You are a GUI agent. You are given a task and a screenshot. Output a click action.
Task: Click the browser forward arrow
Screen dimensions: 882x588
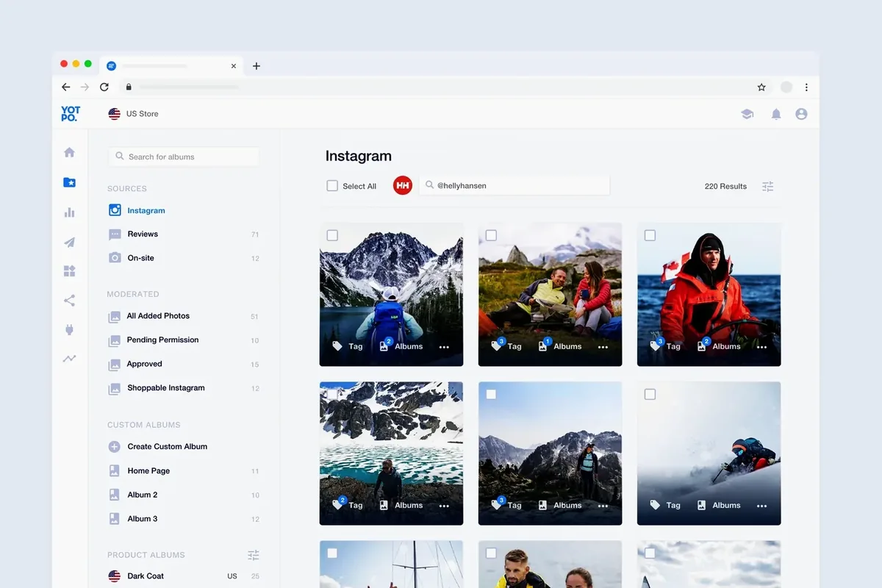(x=85, y=87)
